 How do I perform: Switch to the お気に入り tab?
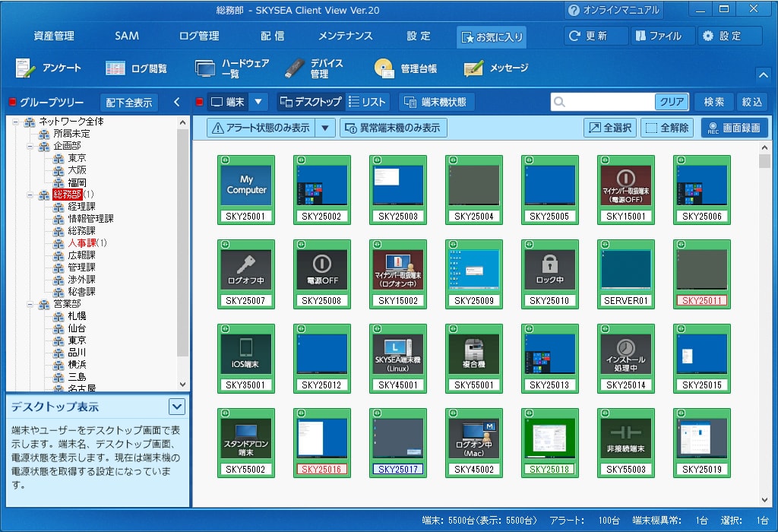492,36
